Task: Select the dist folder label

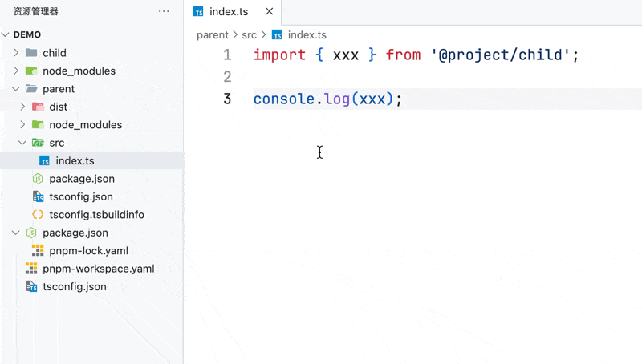Action: 58,107
